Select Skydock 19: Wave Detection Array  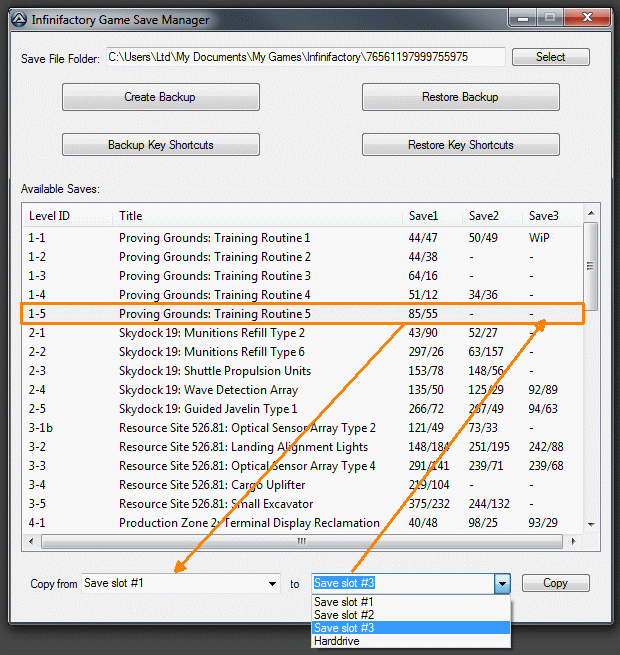[x=302, y=390]
